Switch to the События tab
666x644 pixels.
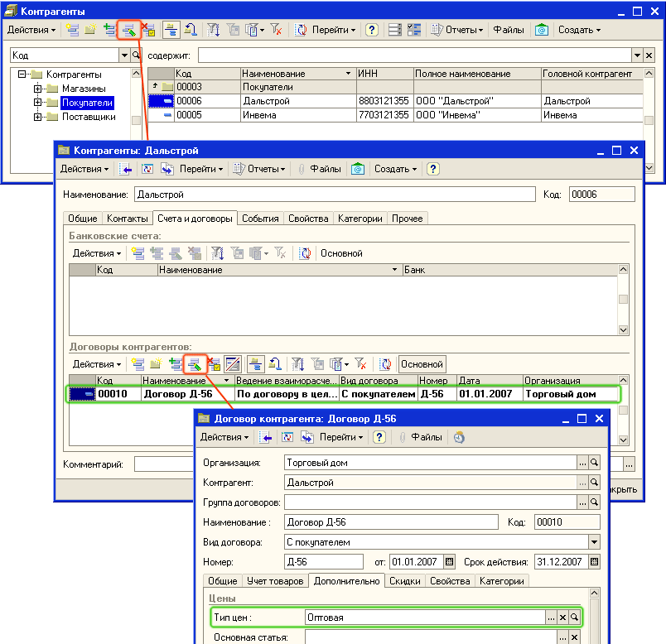pos(260,219)
